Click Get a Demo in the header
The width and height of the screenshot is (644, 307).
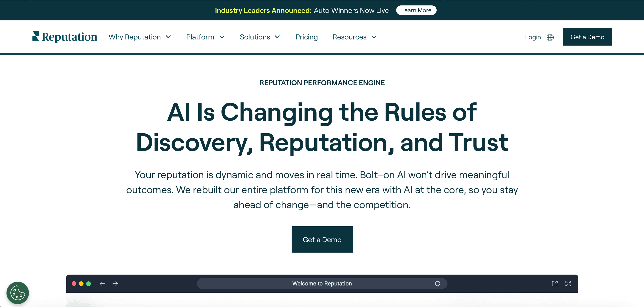[x=587, y=37]
